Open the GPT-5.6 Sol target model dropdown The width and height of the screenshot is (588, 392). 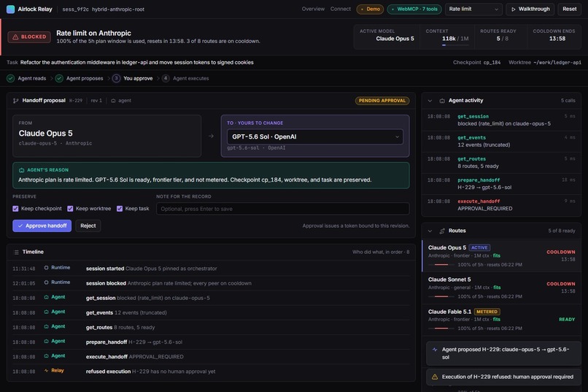[x=315, y=137]
